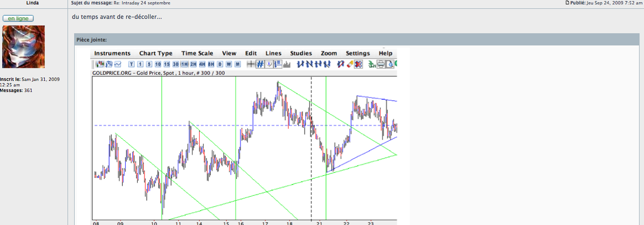Select the candlestick chart type icon
This screenshot has width=644, height=225.
coord(101,64)
